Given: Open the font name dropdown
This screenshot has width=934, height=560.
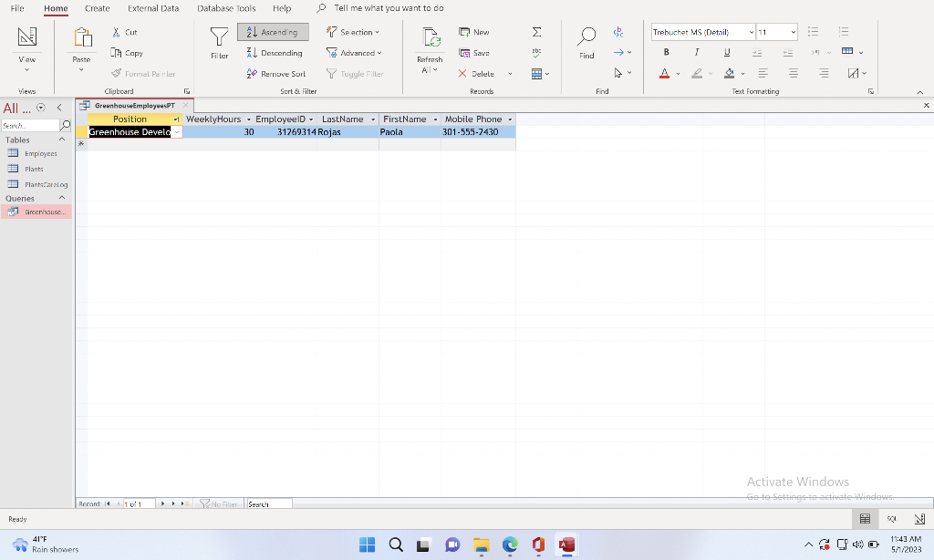Looking at the screenshot, I should (752, 32).
